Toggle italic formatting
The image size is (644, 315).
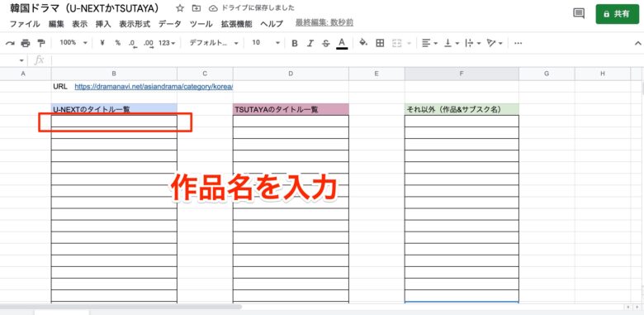tap(310, 43)
